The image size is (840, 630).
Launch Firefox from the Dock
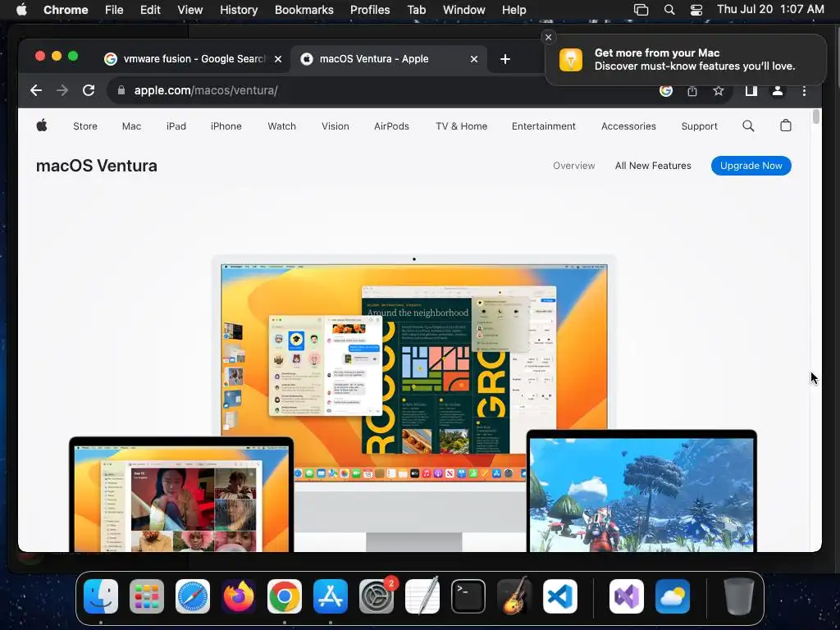tap(239, 596)
